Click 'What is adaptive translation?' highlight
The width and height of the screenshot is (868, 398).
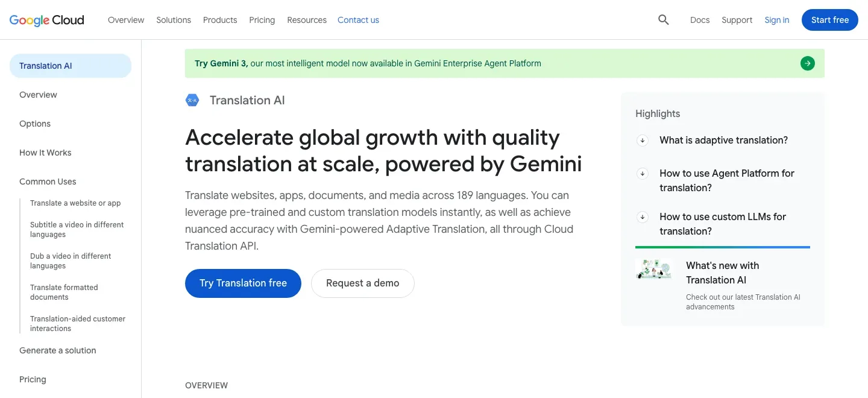723,141
